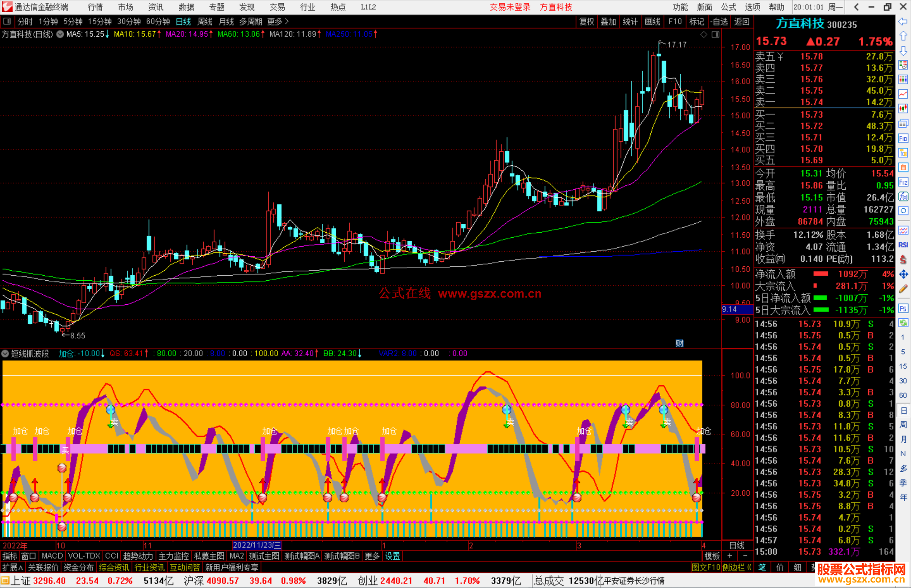Click the RSI indicator sidebar icon
Screen dimensions: 911x588
pos(903,245)
